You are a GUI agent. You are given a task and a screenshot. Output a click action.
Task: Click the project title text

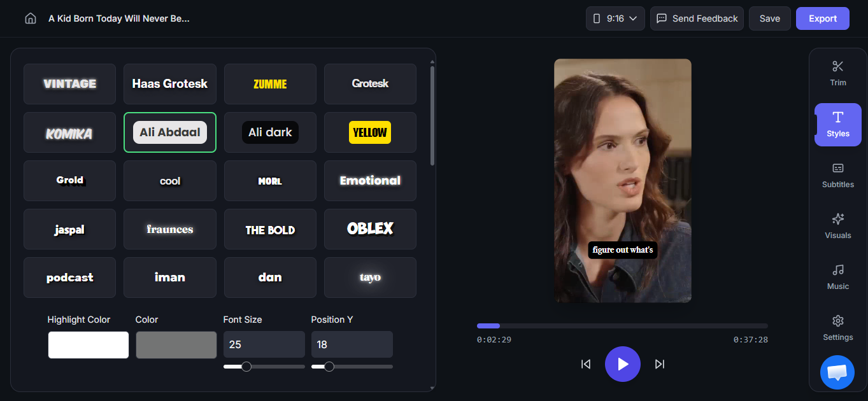pyautogui.click(x=119, y=18)
